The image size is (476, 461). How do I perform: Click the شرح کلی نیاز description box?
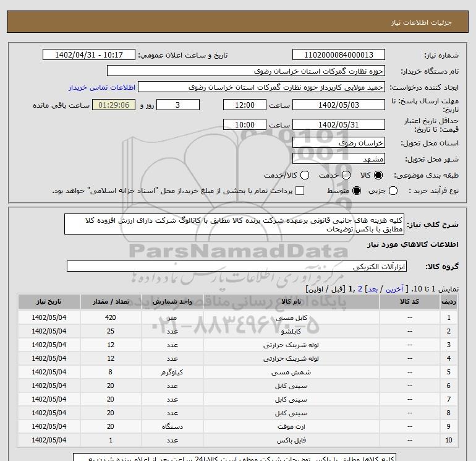(x=234, y=224)
